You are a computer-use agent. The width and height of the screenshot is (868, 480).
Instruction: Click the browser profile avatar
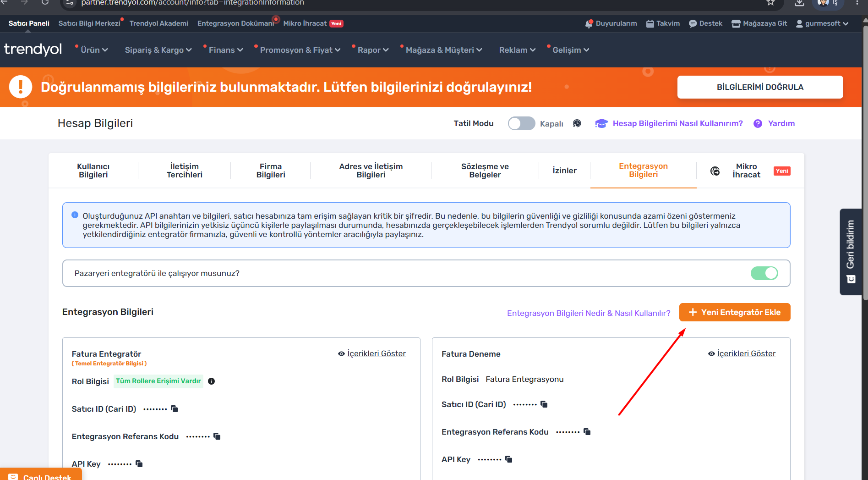click(x=823, y=2)
